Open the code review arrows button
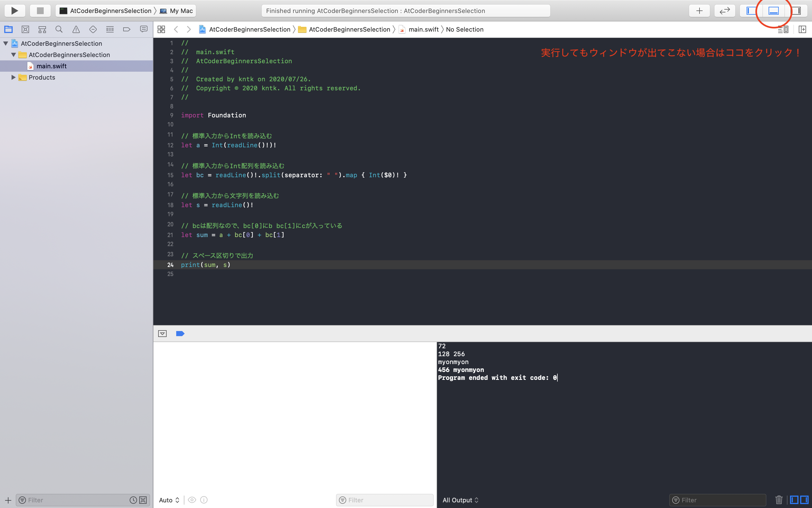The height and width of the screenshot is (508, 812). [x=725, y=11]
